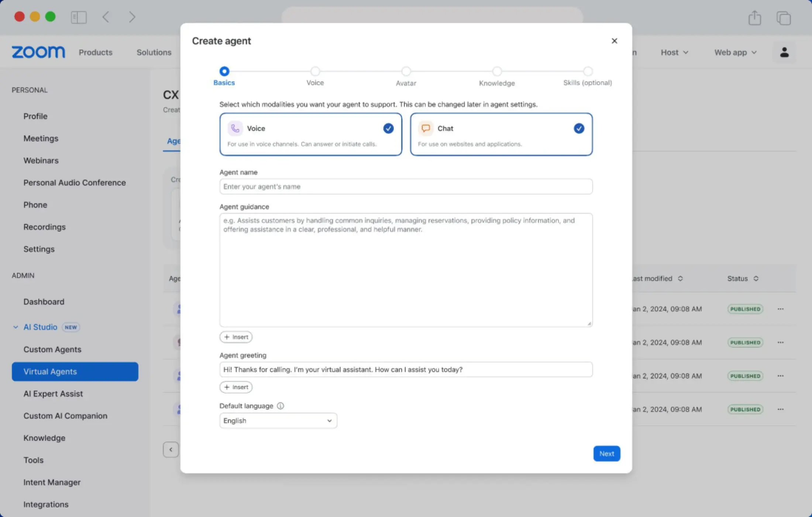Select Virtual Agents in sidebar

[75, 371]
